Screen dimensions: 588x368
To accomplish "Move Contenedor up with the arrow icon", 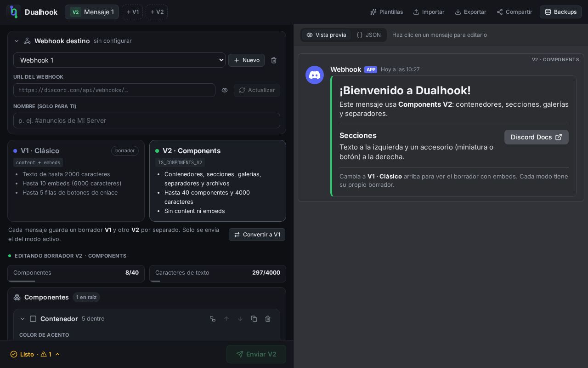I will 226,319.
